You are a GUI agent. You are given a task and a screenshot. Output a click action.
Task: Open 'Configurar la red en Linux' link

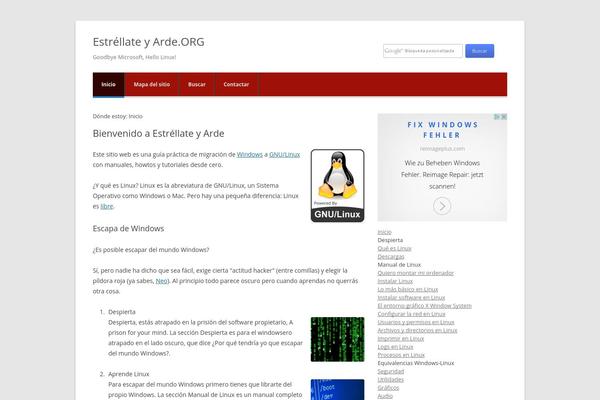pyautogui.click(x=411, y=314)
